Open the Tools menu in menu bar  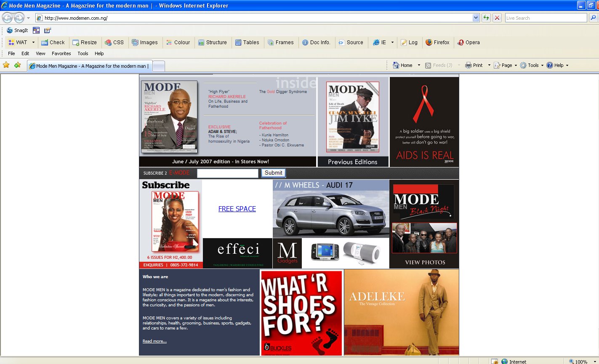(83, 53)
